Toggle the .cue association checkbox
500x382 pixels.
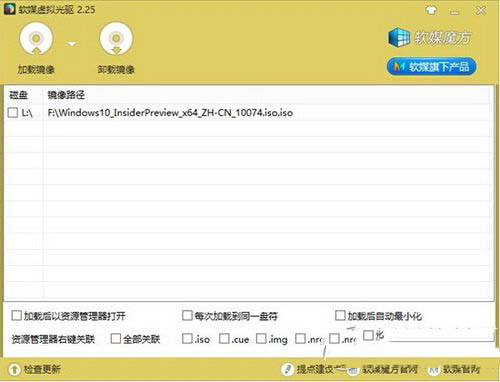[224, 339]
